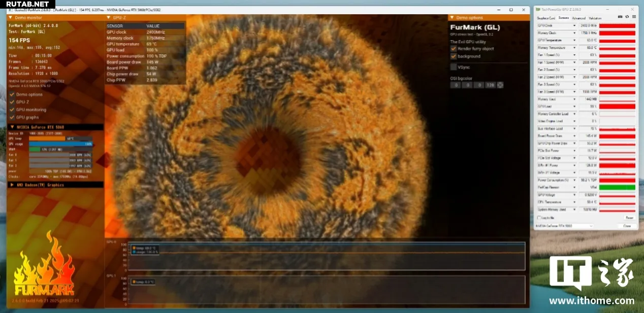Uncheck Render furry object option
Image resolution: width=644 pixels, height=313 pixels.
[x=454, y=49]
